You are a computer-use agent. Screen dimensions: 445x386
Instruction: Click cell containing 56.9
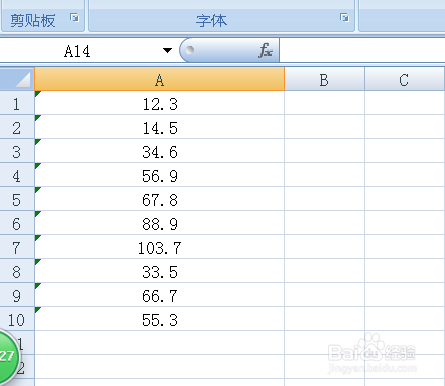[160, 175]
